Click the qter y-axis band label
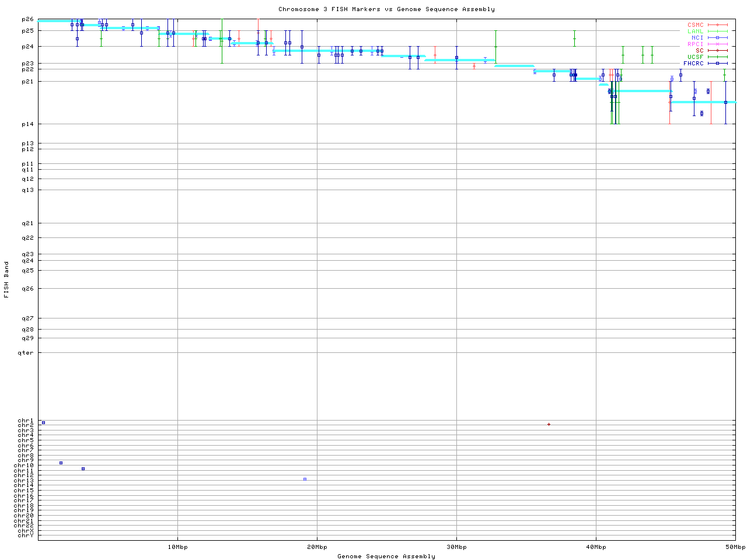The image size is (747, 560). pyautogui.click(x=26, y=353)
